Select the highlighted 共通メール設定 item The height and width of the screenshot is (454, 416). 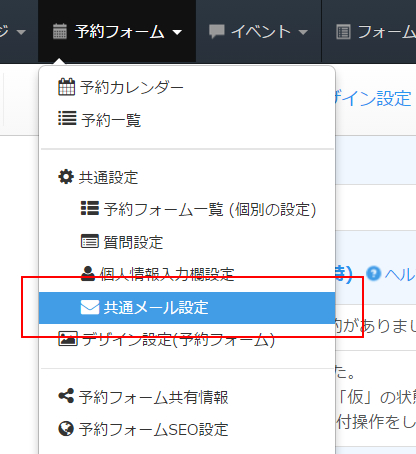pos(187,308)
